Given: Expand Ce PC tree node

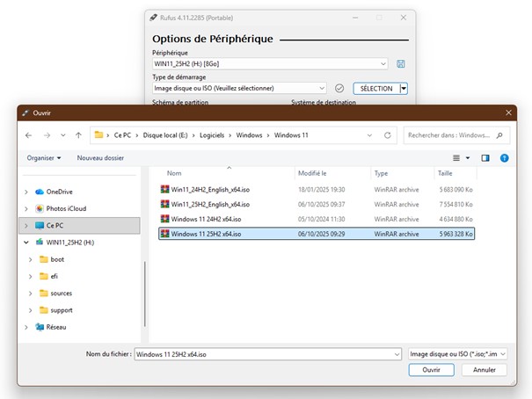Looking at the screenshot, I should click(26, 226).
